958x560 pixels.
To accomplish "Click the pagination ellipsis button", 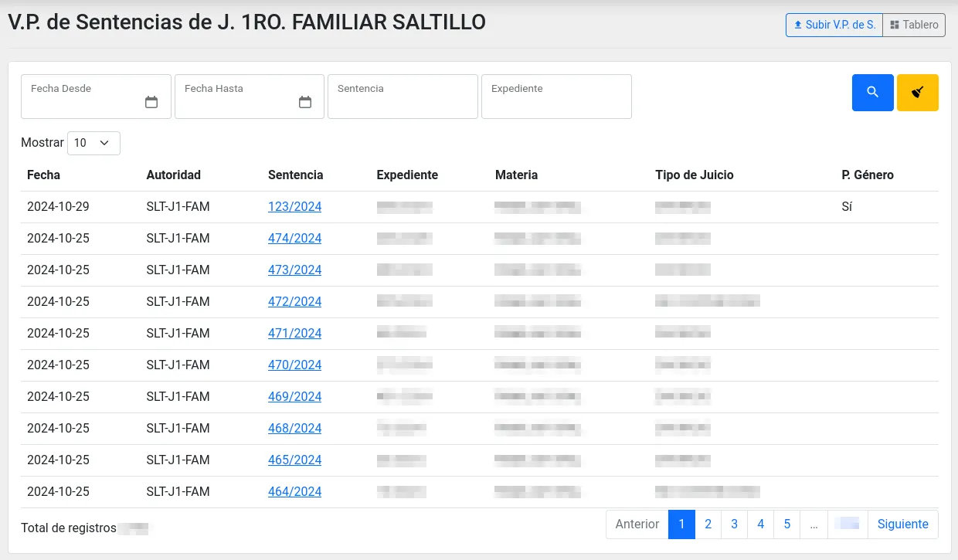I will click(814, 524).
